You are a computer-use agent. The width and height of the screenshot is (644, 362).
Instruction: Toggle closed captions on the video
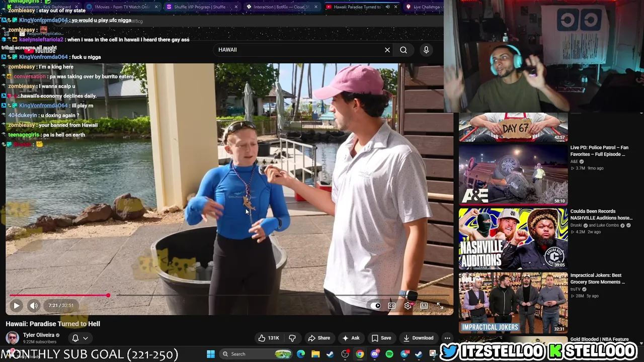coord(391,306)
